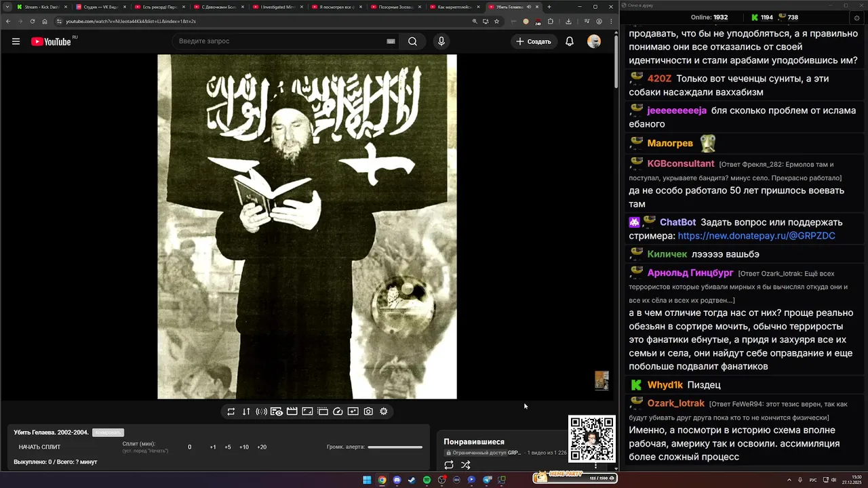Screen dimensions: 868x488
Task: Adjust the 'Громк. алерта' volume slider
Action: (x=395, y=447)
